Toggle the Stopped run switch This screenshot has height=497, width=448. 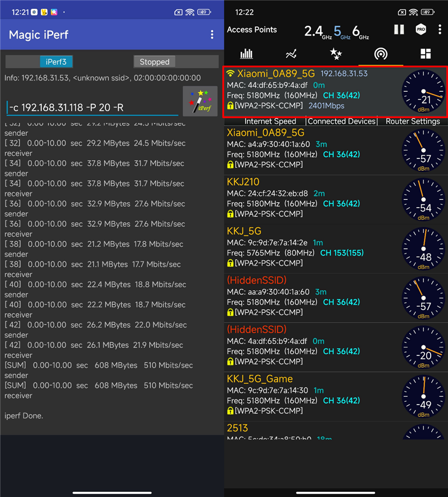coord(176,62)
